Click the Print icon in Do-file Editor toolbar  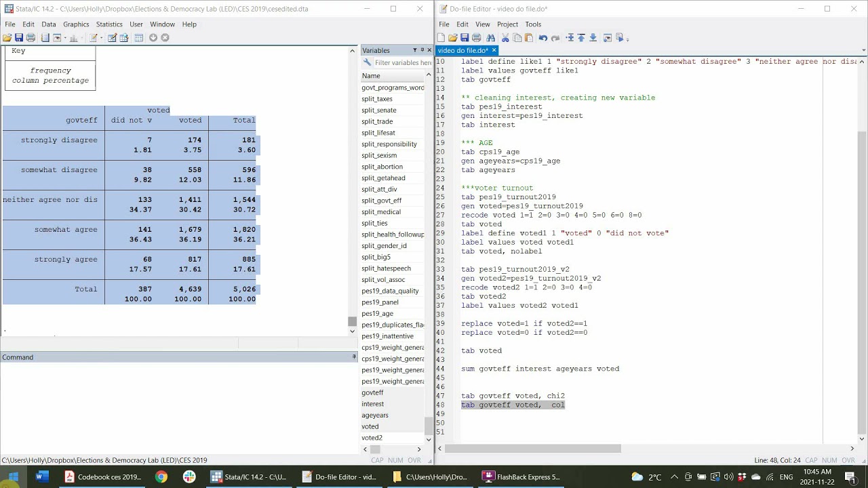pyautogui.click(x=476, y=38)
